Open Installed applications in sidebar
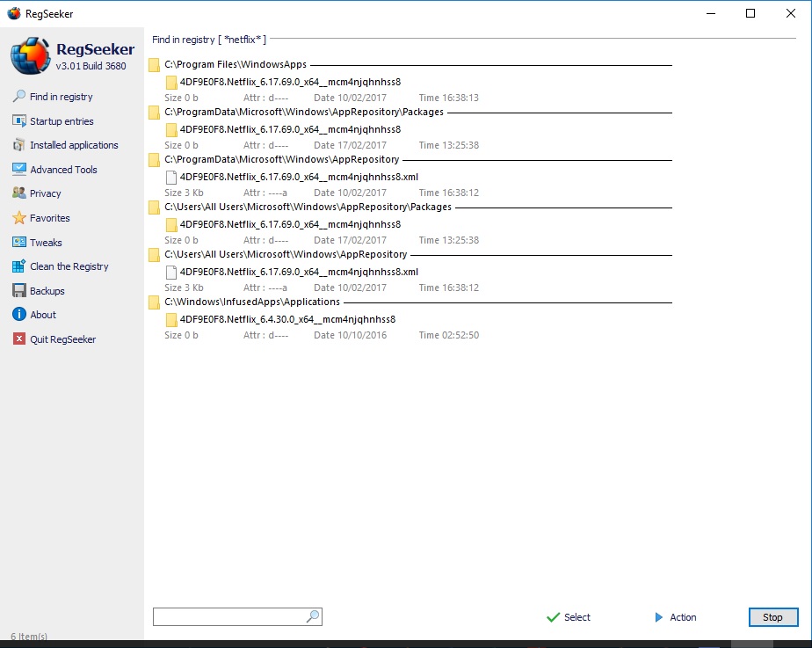This screenshot has height=648, width=812. pyautogui.click(x=74, y=145)
